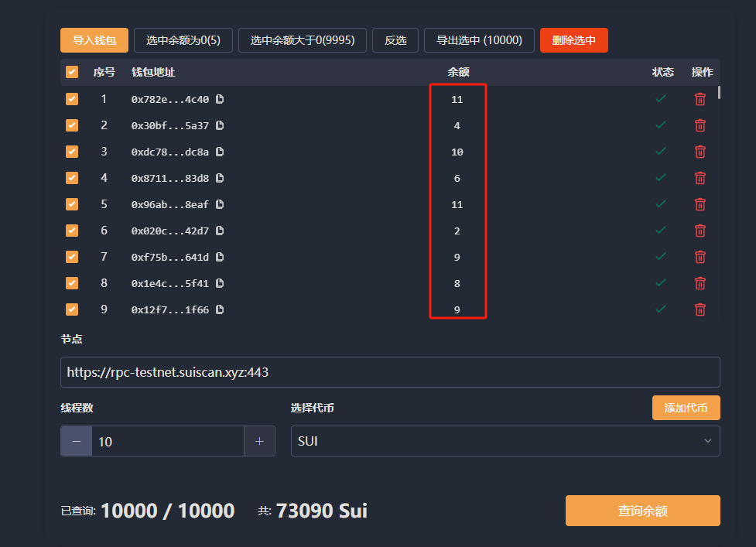Uncheck the checkbox for wallet row 3
The height and width of the screenshot is (547, 756).
coord(72,152)
